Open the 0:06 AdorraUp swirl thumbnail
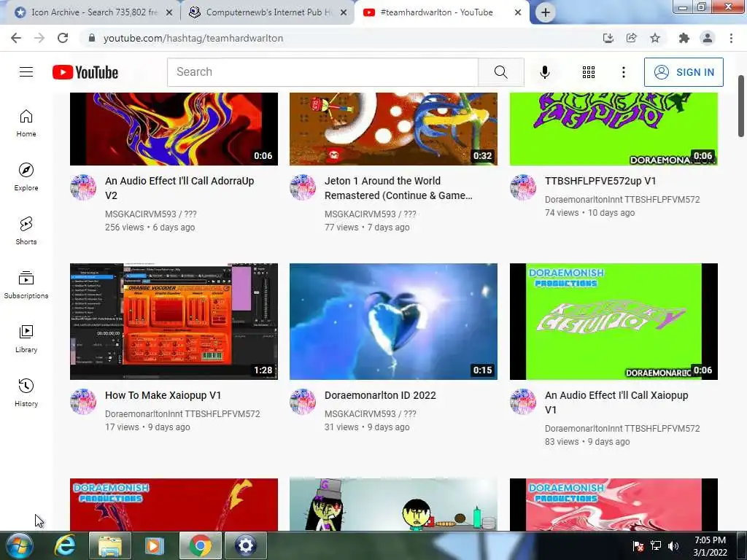The image size is (747, 560). click(x=174, y=128)
